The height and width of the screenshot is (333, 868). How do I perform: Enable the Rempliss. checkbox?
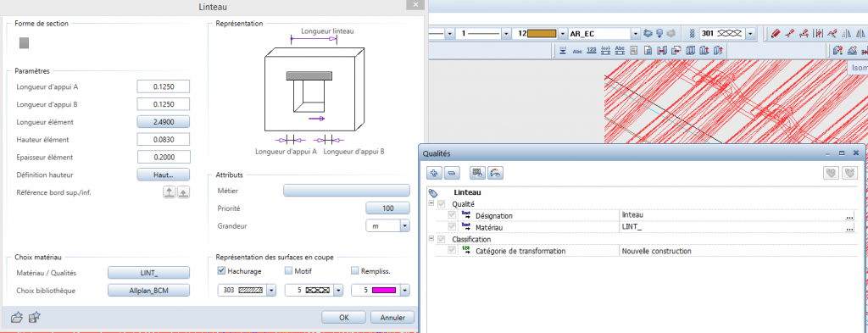click(x=354, y=271)
